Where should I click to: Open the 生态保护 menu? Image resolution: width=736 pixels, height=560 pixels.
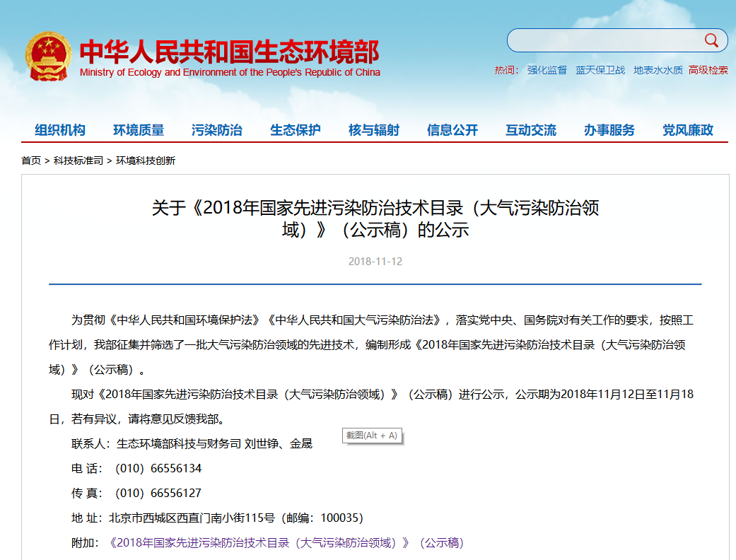(296, 130)
